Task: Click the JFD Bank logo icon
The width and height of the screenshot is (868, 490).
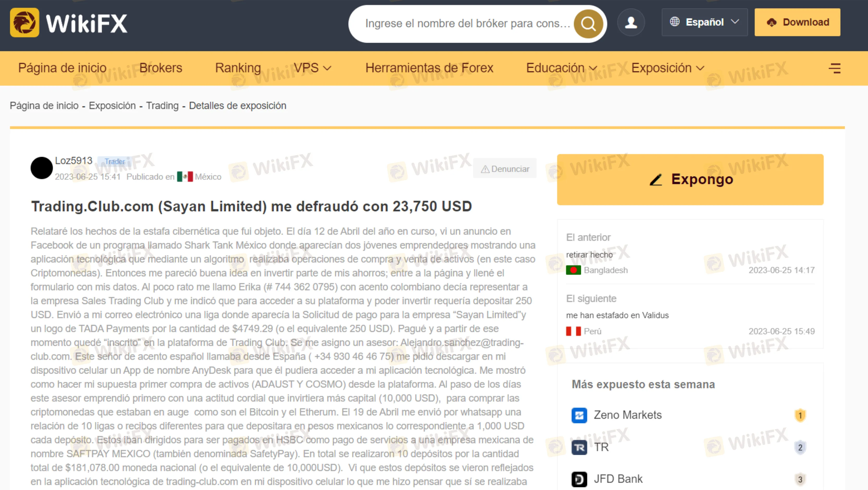Action: pos(579,479)
